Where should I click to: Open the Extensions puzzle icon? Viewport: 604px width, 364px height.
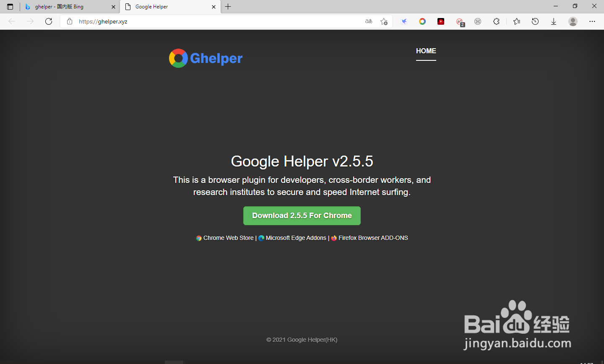(x=496, y=21)
